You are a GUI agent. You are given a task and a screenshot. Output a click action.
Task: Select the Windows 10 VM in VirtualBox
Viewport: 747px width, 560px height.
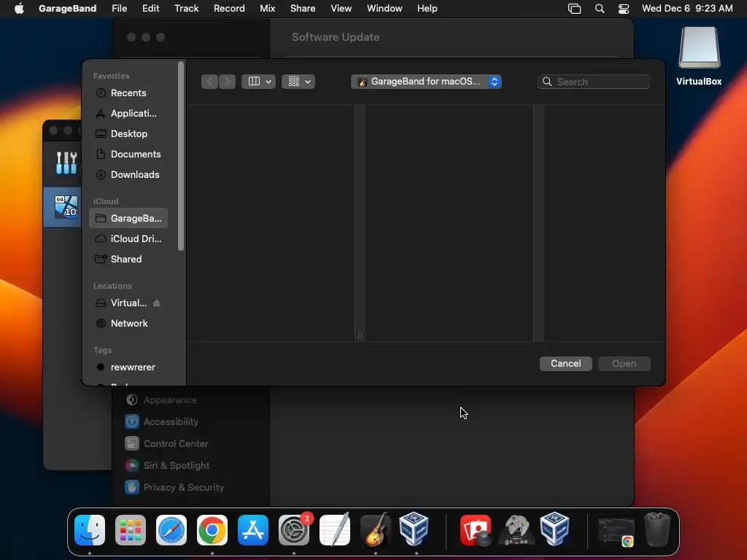[66, 206]
